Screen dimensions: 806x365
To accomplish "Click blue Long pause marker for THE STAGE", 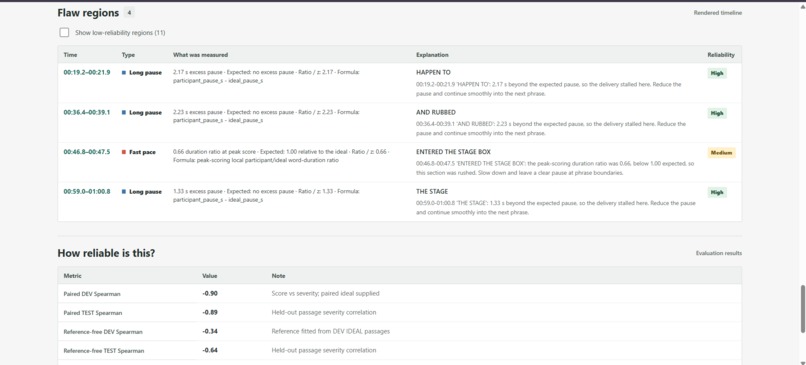I will tap(124, 192).
